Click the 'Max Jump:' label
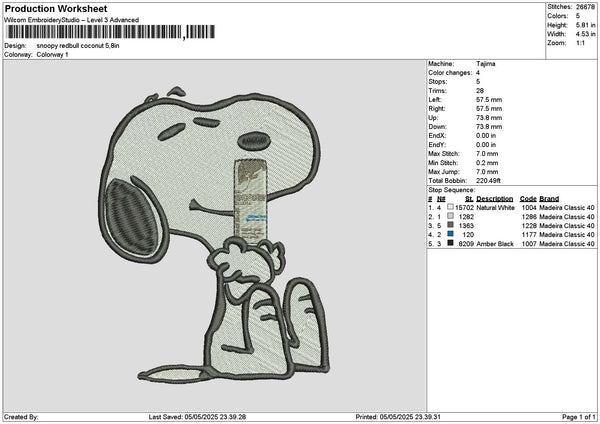The height and width of the screenshot is (424, 600). [443, 172]
